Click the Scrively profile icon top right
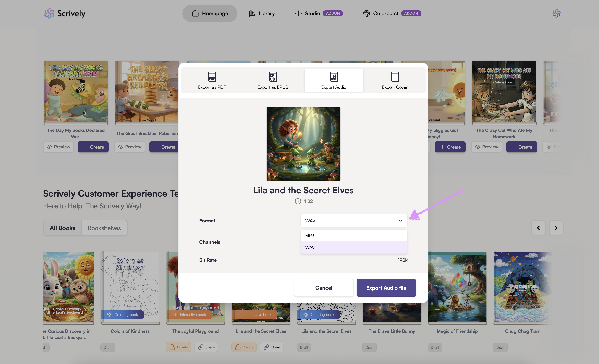The image size is (599, 364). (x=556, y=13)
